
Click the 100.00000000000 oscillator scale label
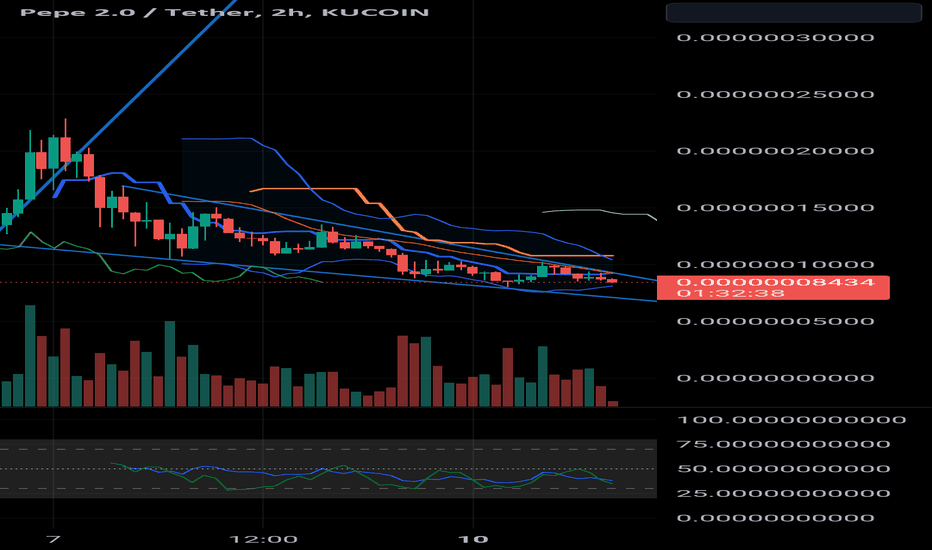tap(791, 420)
